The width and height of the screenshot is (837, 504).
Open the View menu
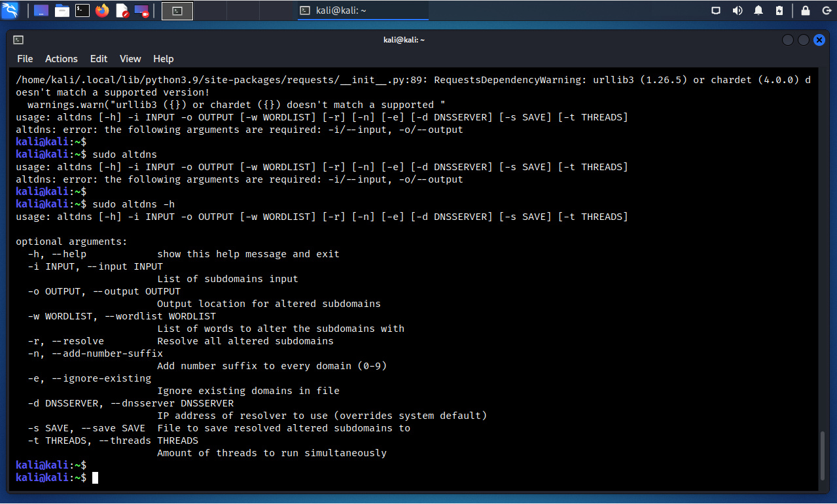coord(130,59)
